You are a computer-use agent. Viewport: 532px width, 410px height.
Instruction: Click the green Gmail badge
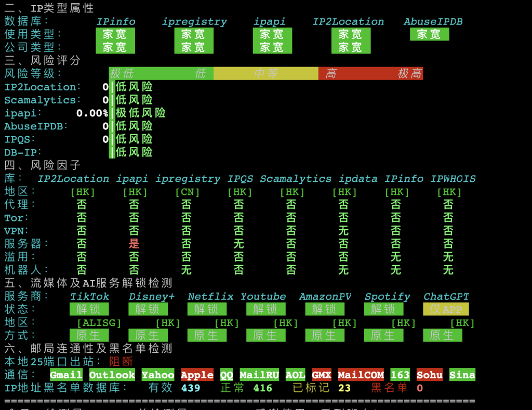point(66,375)
